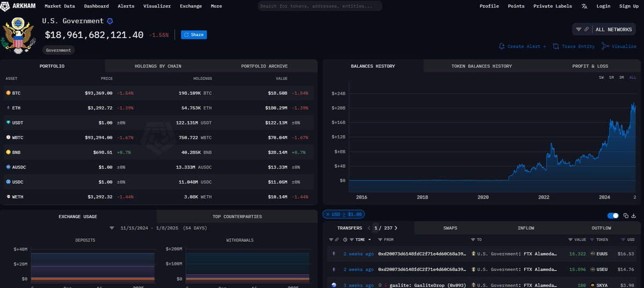Click the EUUS token icon
Viewport: 644px width, 288px height.
592,254
